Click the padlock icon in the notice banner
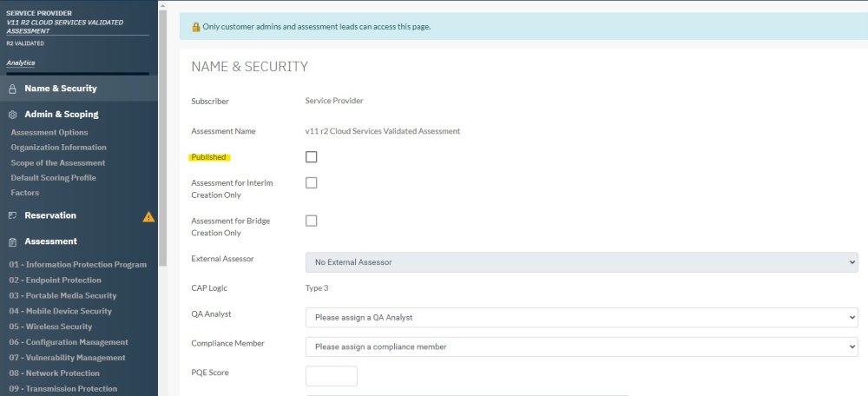Image resolution: width=868 pixels, height=396 pixels. pyautogui.click(x=194, y=27)
